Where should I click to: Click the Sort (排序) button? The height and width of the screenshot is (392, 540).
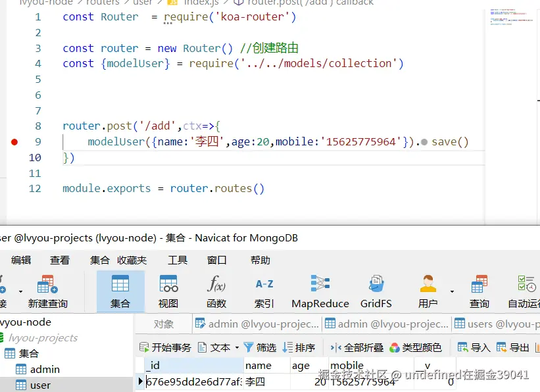[x=299, y=347]
